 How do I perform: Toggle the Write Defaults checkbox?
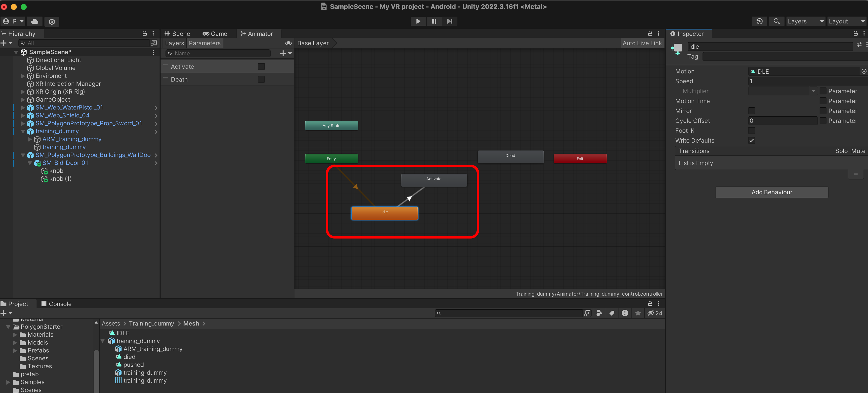coord(751,141)
